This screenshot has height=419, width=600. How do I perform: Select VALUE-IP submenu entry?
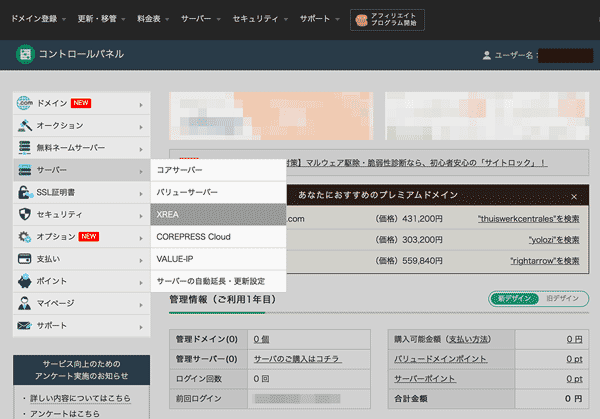click(218, 259)
